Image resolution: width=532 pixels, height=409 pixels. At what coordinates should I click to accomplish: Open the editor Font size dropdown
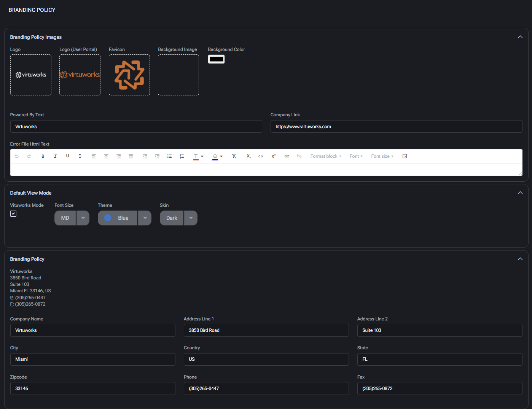382,156
